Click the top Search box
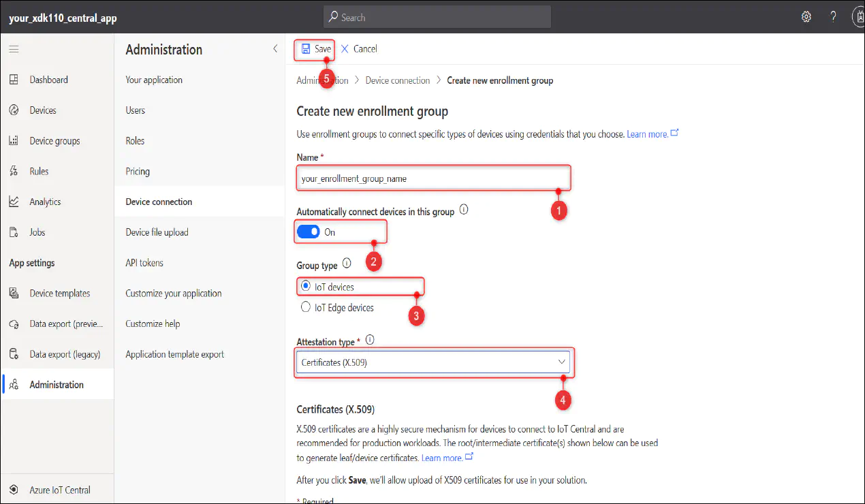This screenshot has width=865, height=504. pos(437,17)
